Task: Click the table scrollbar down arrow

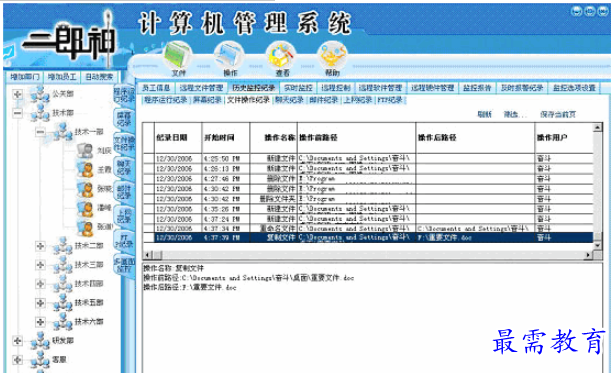Action: 597,245
